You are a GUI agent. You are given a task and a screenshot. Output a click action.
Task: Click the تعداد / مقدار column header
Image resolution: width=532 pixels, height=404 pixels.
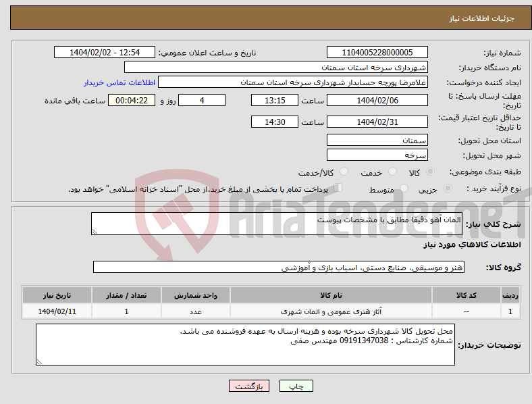tap(126, 295)
